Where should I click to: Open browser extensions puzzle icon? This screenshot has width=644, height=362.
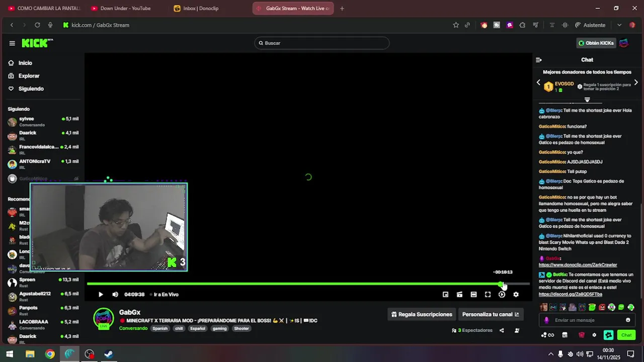(x=522, y=25)
